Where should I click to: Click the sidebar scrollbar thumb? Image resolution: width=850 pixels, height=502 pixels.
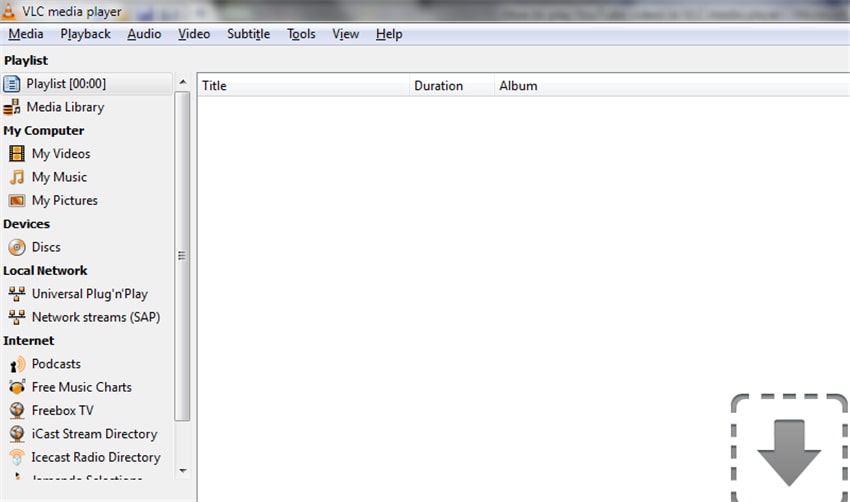pyautogui.click(x=183, y=256)
